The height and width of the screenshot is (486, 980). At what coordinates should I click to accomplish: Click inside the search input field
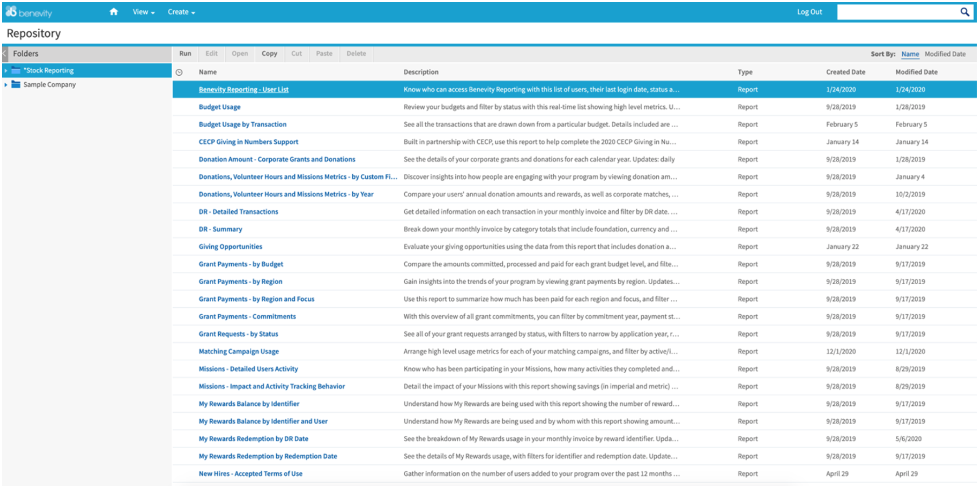pos(891,11)
